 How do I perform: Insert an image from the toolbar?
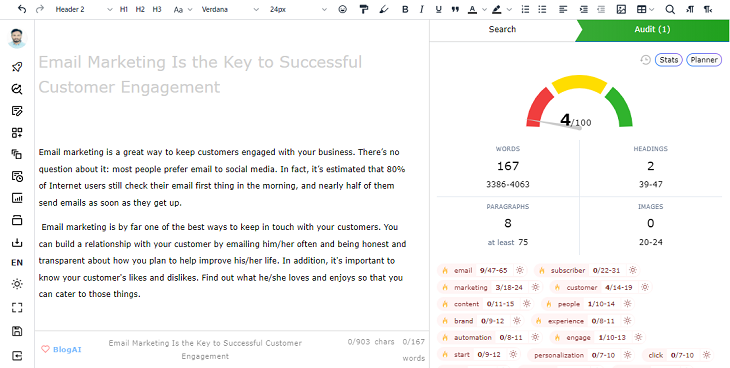click(x=621, y=9)
